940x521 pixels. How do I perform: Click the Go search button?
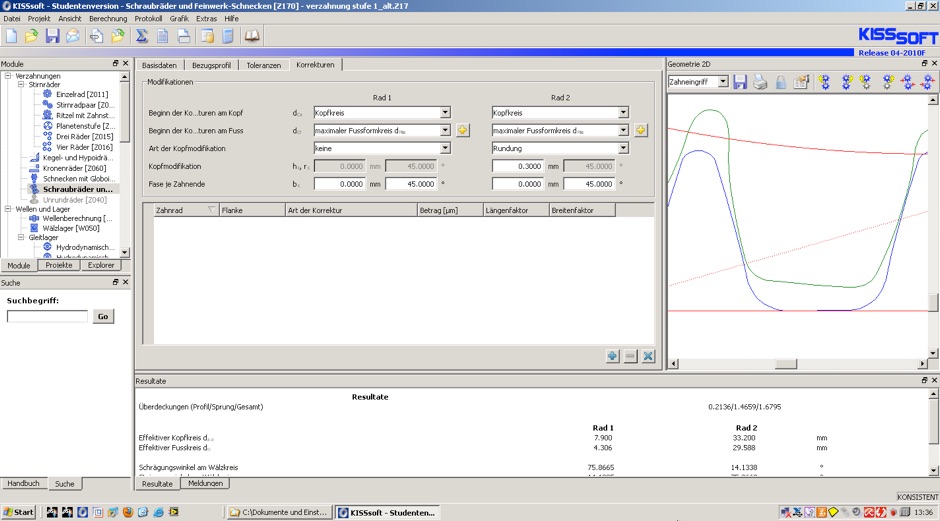103,317
